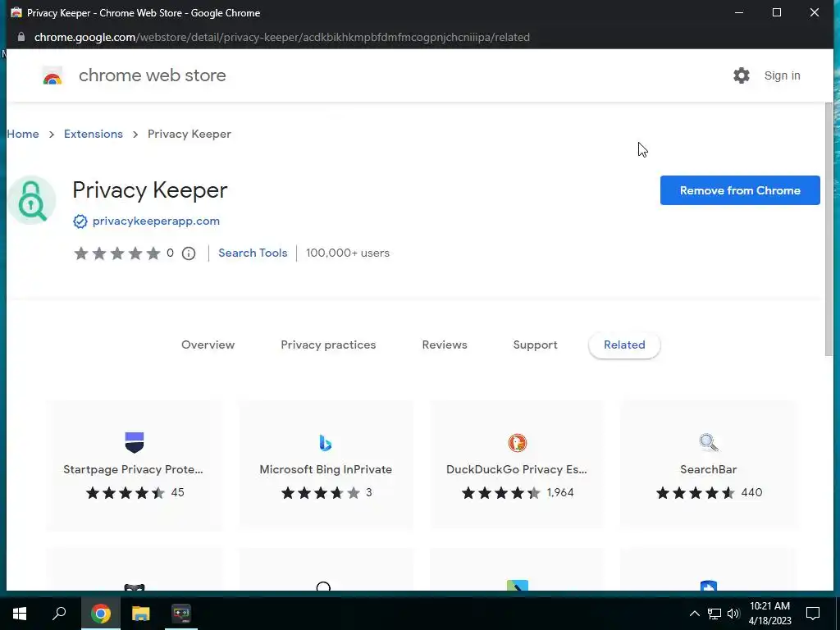Image resolution: width=840 pixels, height=630 pixels.
Task: Select the Related tab
Action: pos(624,345)
